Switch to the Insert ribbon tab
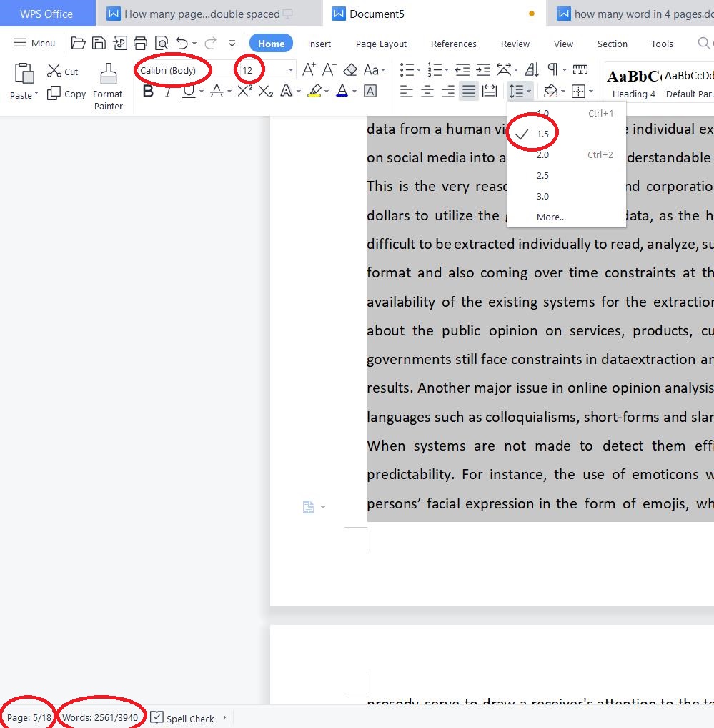The width and height of the screenshot is (714, 728). tap(319, 44)
